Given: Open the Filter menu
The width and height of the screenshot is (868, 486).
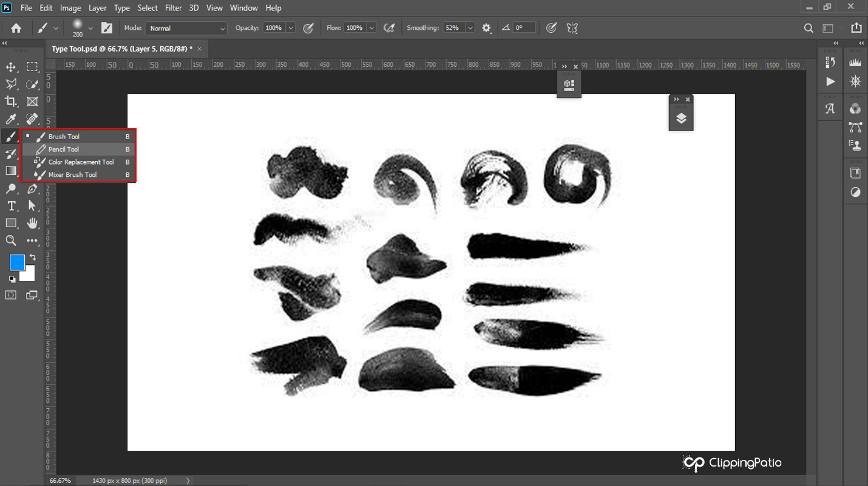Looking at the screenshot, I should pos(173,8).
